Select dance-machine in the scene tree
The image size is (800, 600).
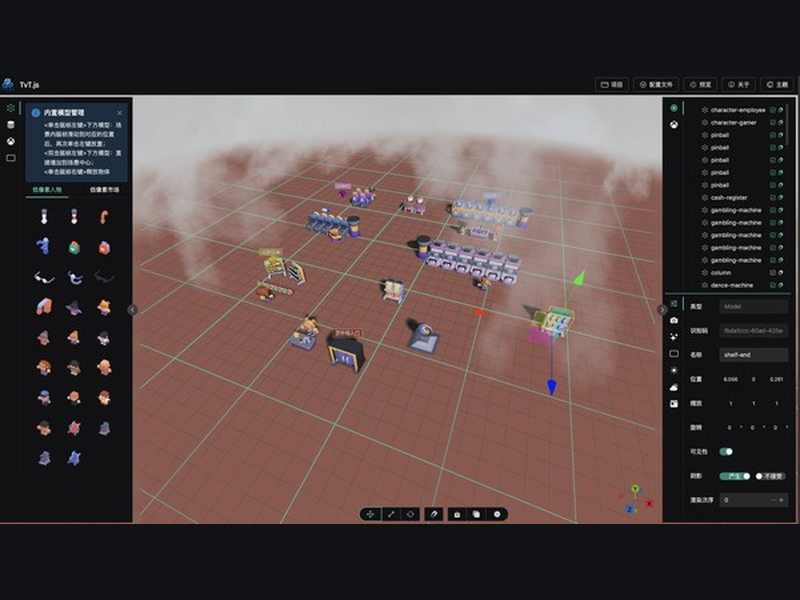pyautogui.click(x=732, y=285)
